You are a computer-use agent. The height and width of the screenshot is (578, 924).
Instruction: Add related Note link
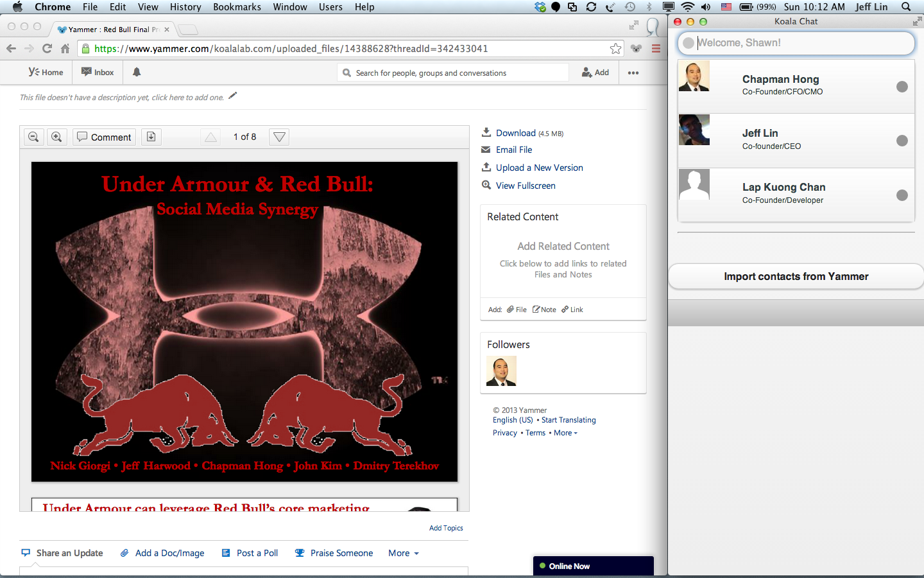click(544, 310)
